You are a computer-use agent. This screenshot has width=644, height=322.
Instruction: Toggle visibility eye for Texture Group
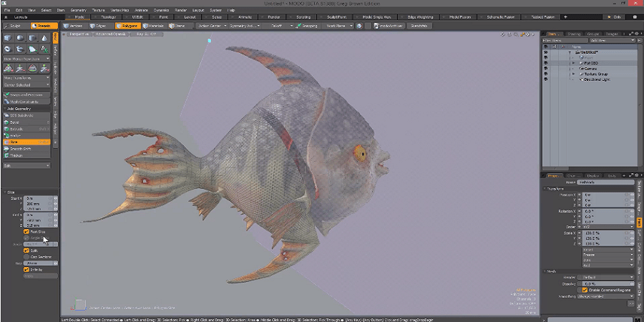pyautogui.click(x=545, y=74)
